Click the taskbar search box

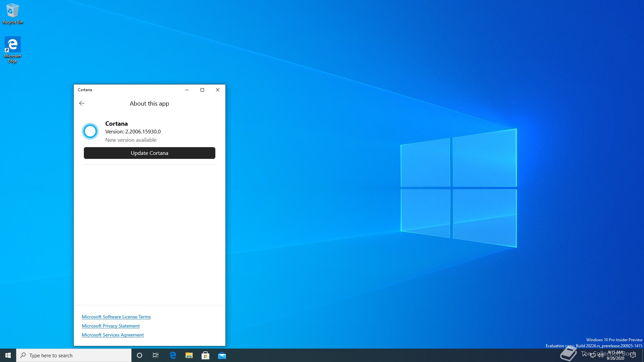coord(74,355)
